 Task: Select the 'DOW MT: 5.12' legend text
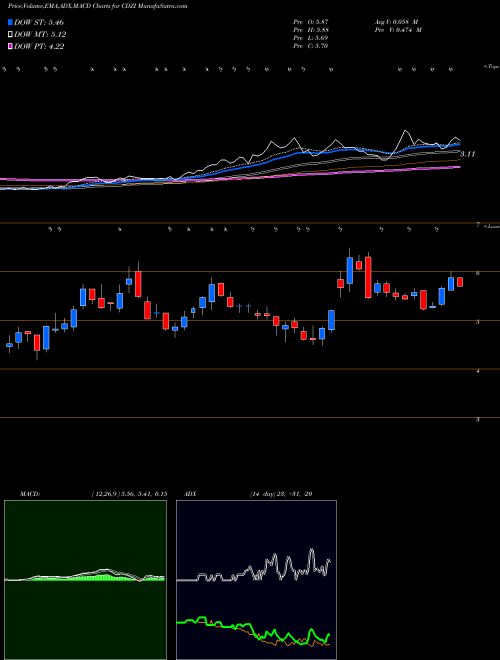(40, 35)
